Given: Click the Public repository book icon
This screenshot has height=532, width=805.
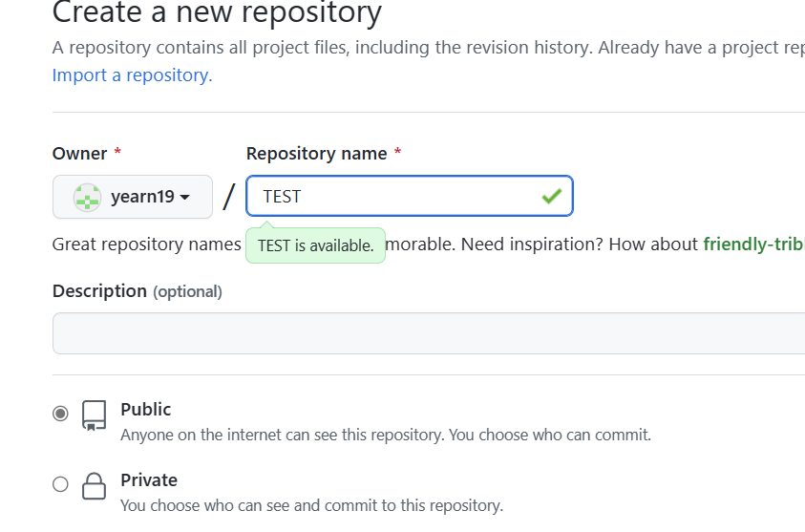Looking at the screenshot, I should 94,415.
